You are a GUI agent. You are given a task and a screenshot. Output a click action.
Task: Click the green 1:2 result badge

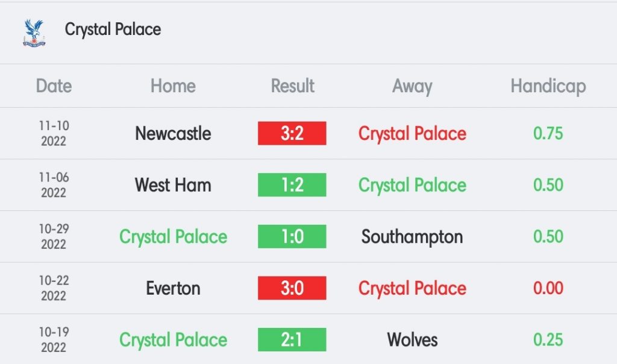coord(292,185)
